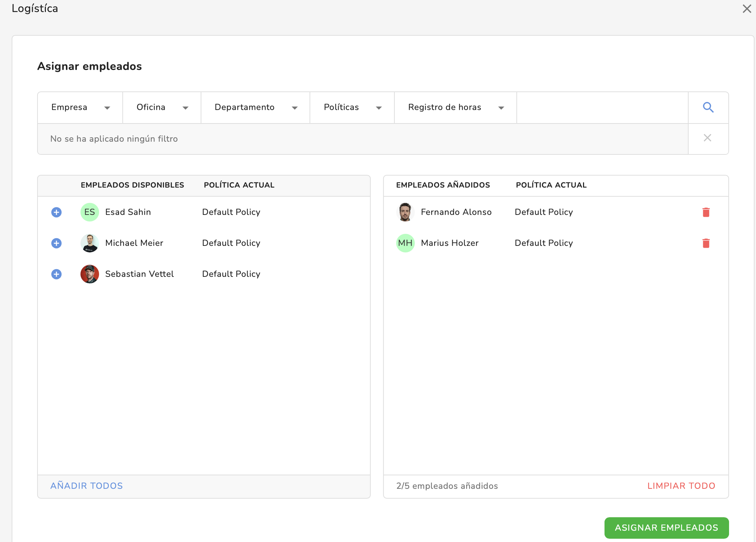Click Limpiar Todo to clear added employees
The image size is (756, 542).
pos(681,486)
